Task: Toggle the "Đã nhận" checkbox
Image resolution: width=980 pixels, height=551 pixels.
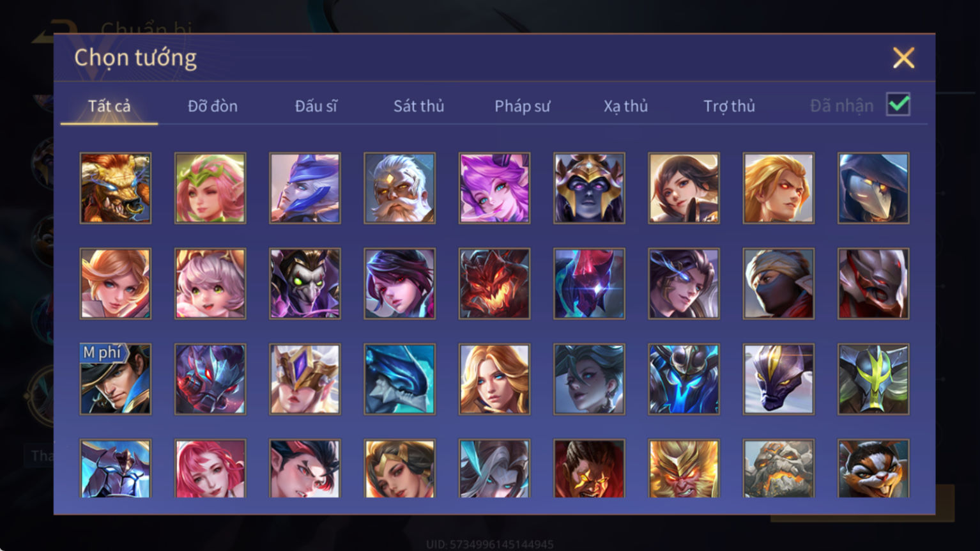Action: tap(898, 104)
